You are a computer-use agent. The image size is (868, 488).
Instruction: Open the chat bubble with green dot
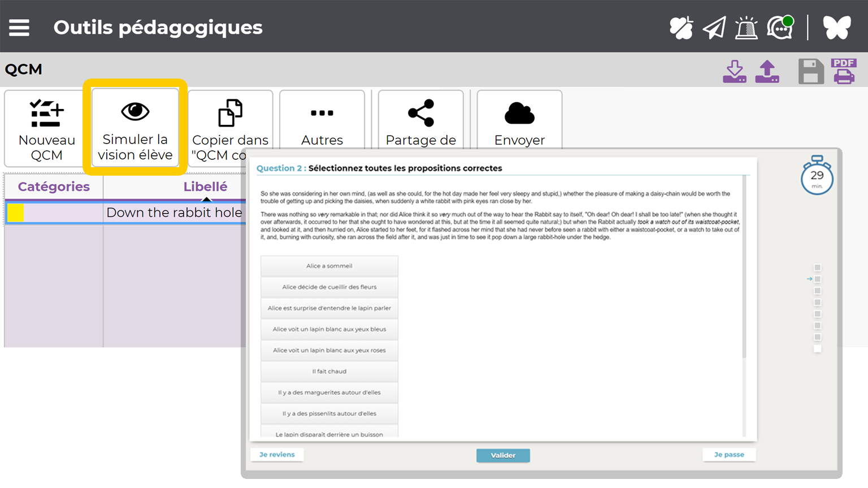[780, 27]
